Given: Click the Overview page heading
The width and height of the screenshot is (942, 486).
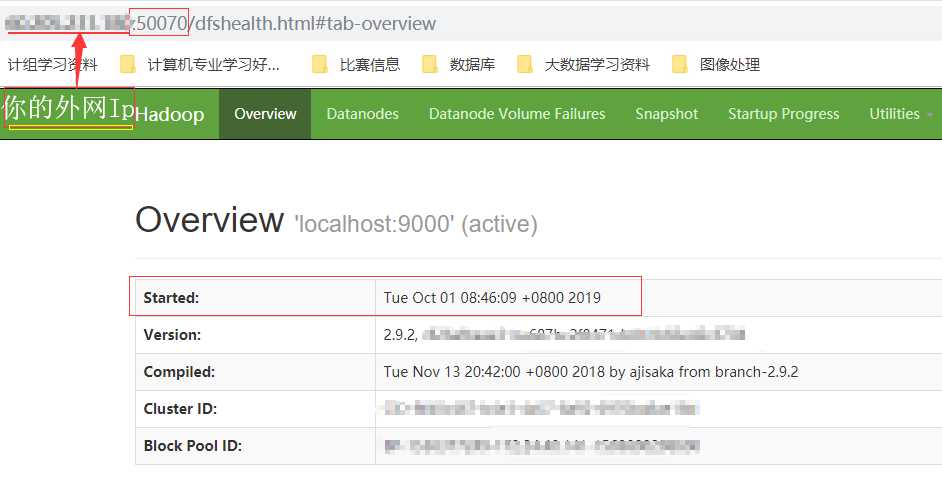Looking at the screenshot, I should coord(210,219).
